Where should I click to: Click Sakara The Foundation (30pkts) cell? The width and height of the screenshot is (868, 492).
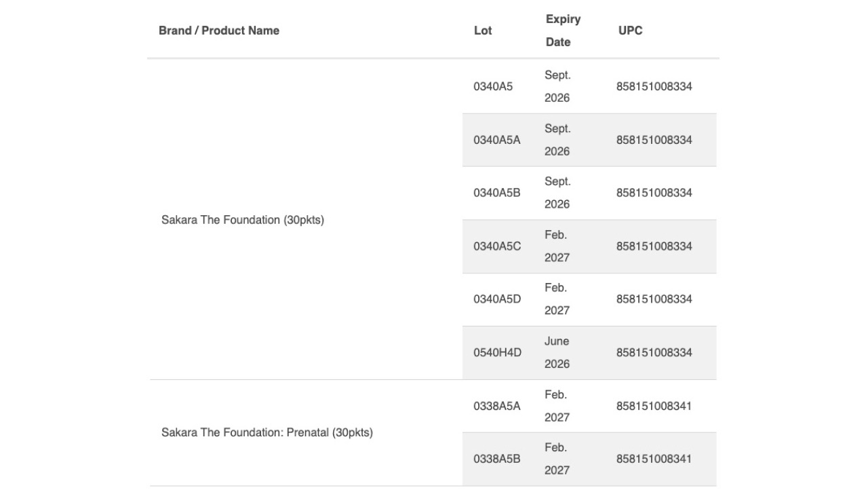(243, 220)
